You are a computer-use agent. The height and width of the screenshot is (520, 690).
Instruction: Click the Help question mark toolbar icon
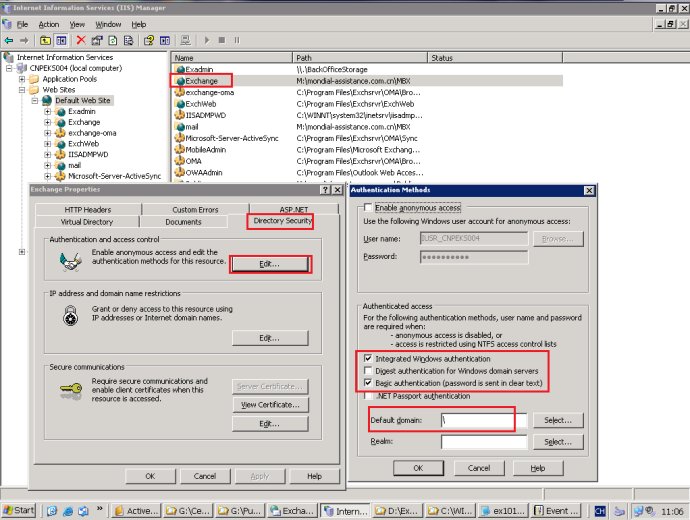149,40
